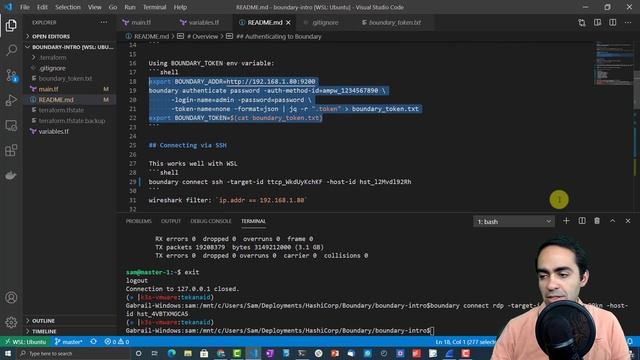Click the taskbar 'Type here to search' box
The width and height of the screenshot is (640, 360).
(x=73, y=353)
